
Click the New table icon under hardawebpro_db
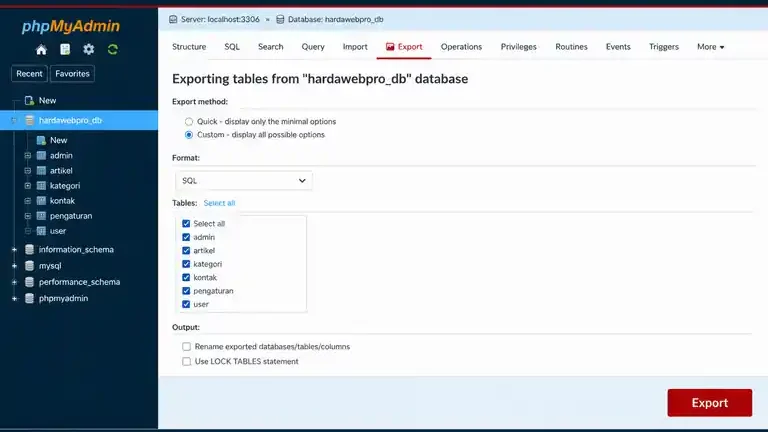[x=41, y=140]
